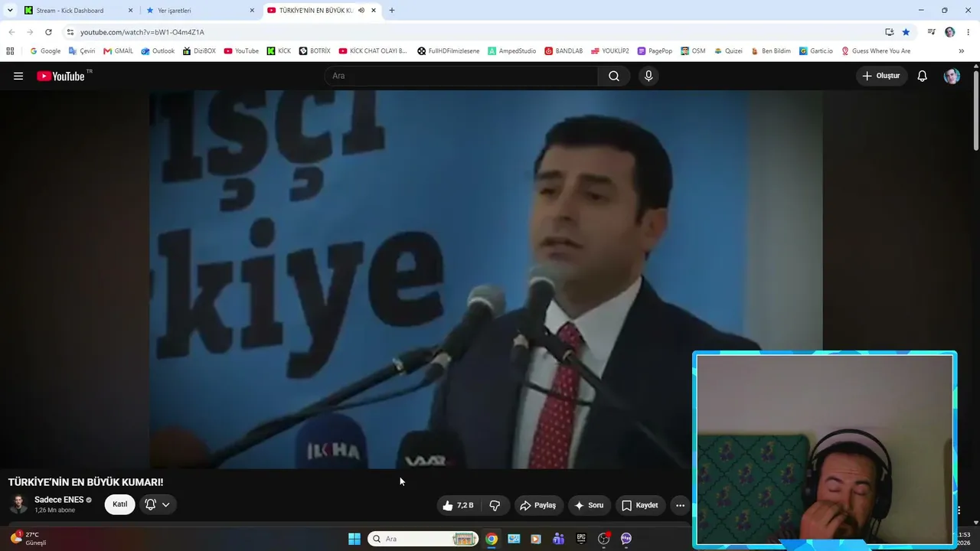Viewport: 980px width, 551px height.
Task: Open Sadece ENES channel name link
Action: pos(59,500)
